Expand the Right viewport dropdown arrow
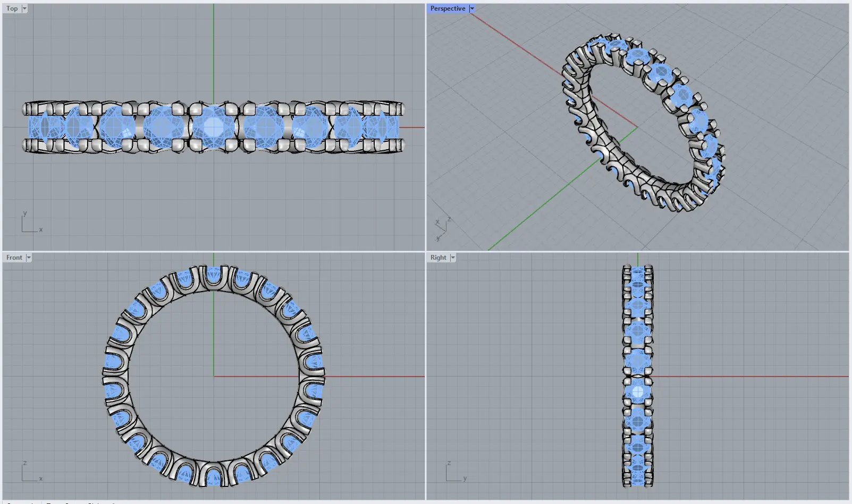The image size is (852, 504). point(453,258)
